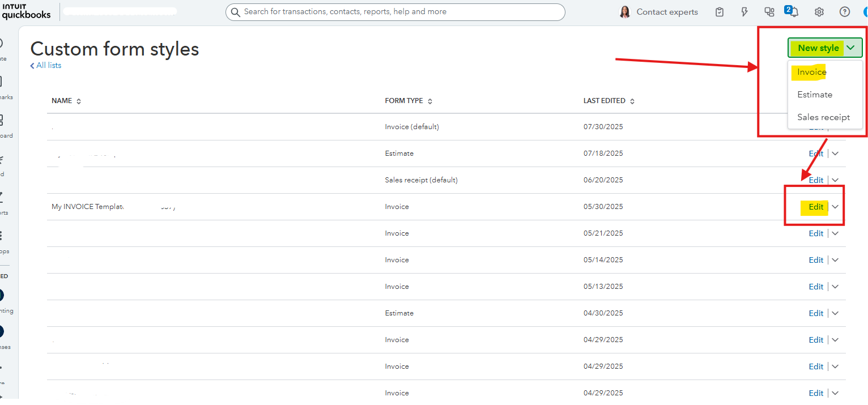Click Edit for the 07/18/2025 Estimate row

[x=816, y=154]
